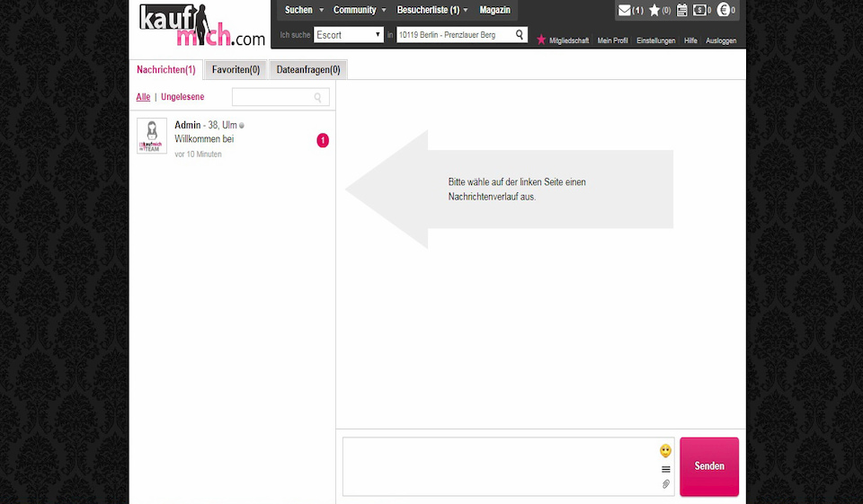Click the dollar banknote icon
This screenshot has height=504, width=863.
[x=699, y=11]
